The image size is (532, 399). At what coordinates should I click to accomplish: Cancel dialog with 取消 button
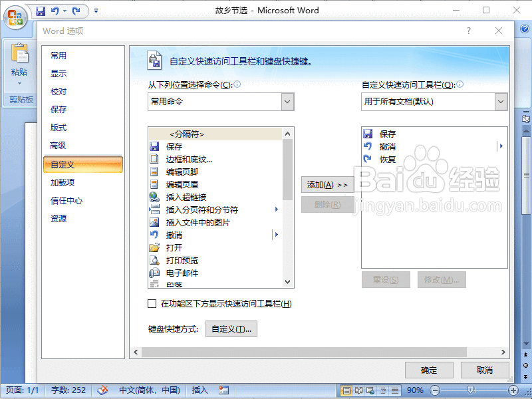485,370
